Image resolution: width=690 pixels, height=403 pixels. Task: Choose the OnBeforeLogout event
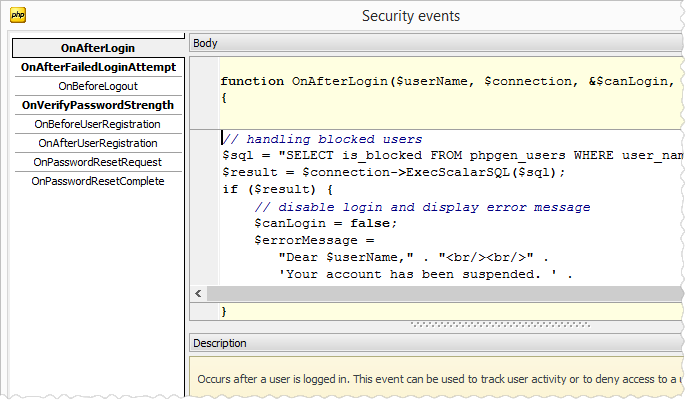tap(97, 86)
